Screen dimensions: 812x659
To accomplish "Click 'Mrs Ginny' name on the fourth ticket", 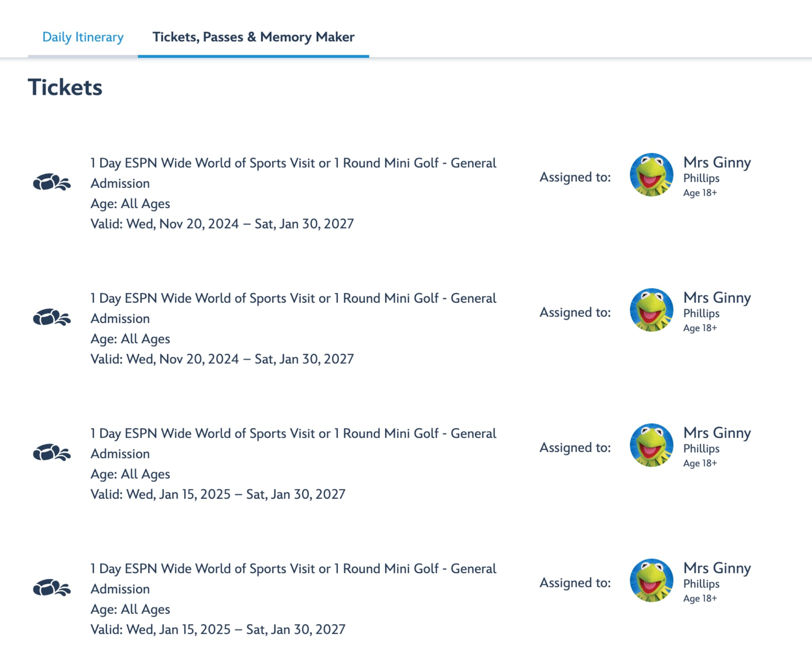I will [x=717, y=568].
